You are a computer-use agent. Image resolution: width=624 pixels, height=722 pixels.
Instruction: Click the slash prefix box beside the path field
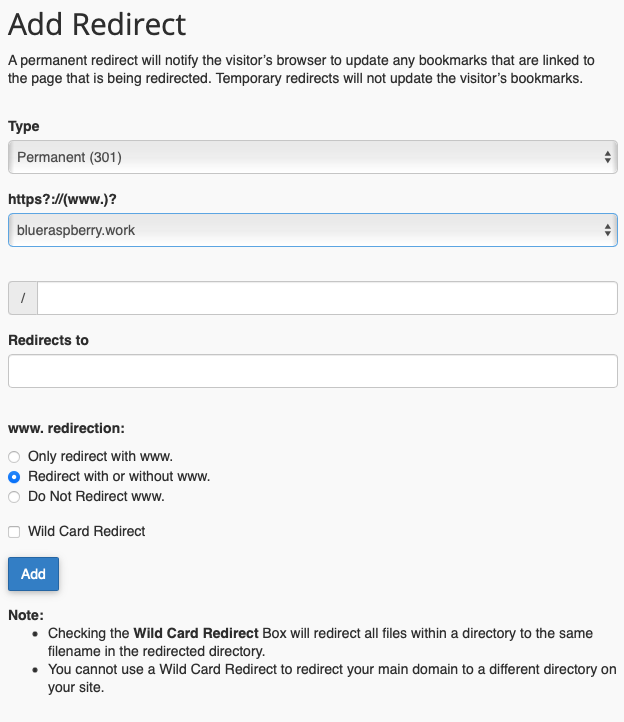[x=23, y=298]
